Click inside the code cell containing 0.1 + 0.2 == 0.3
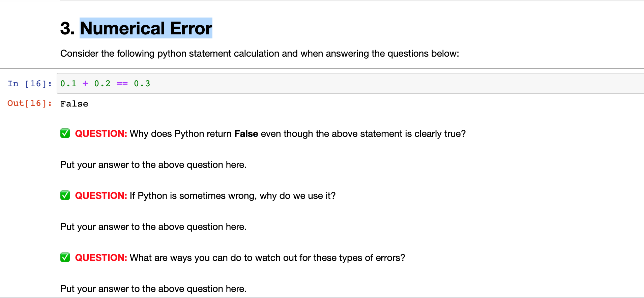644x298 pixels. (x=350, y=83)
